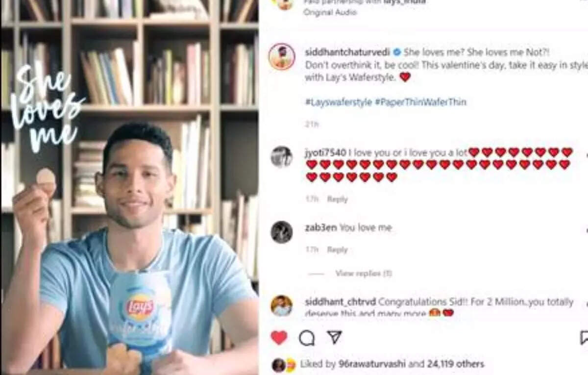
Task: Open zab3en commenter avatar
Action: click(x=281, y=232)
